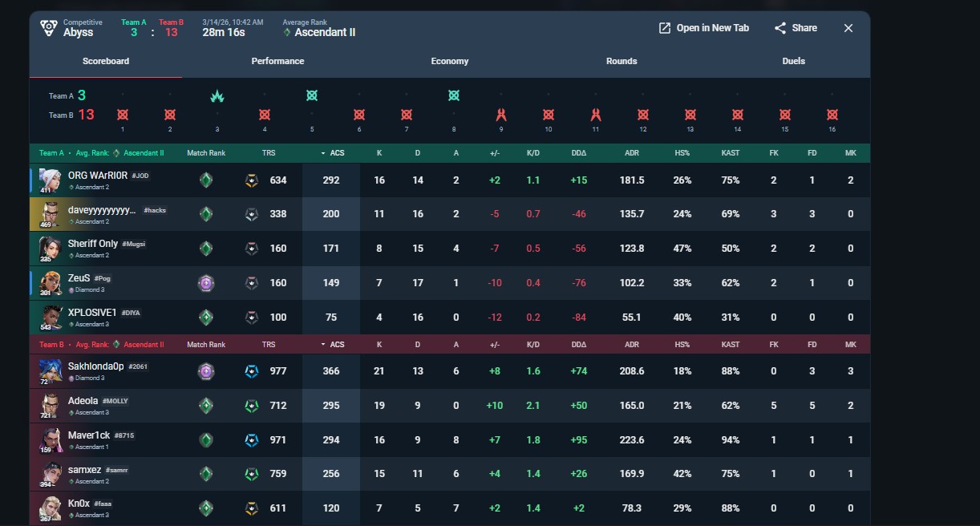The image size is (980, 526).
Task: Select round 12 elimination icon
Action: [643, 115]
